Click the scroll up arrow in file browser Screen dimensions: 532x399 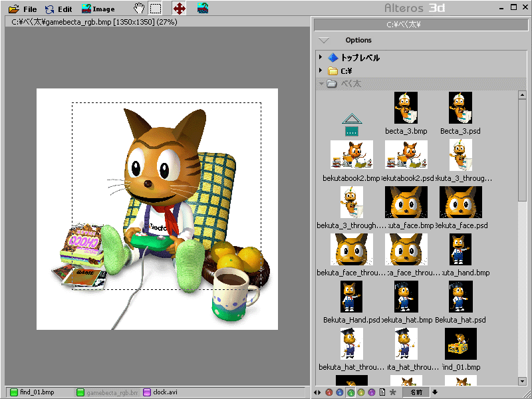pyautogui.click(x=523, y=95)
